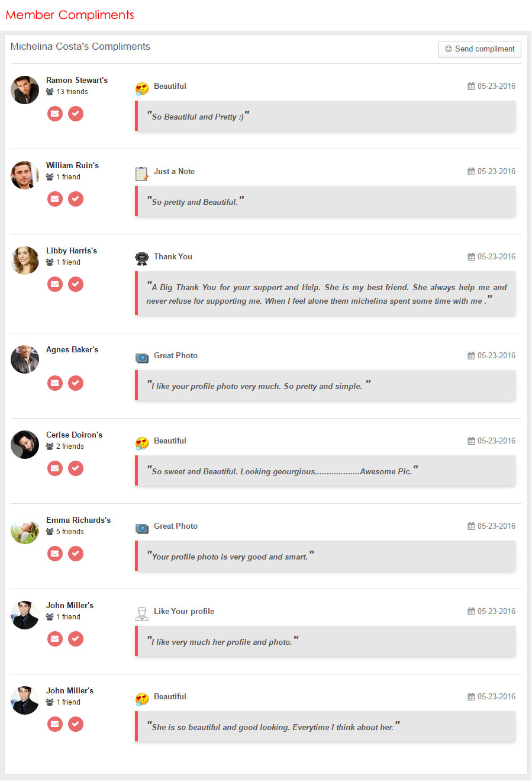Click Cerise Doiron's name link
This screenshot has height=781, width=532.
pyautogui.click(x=74, y=435)
